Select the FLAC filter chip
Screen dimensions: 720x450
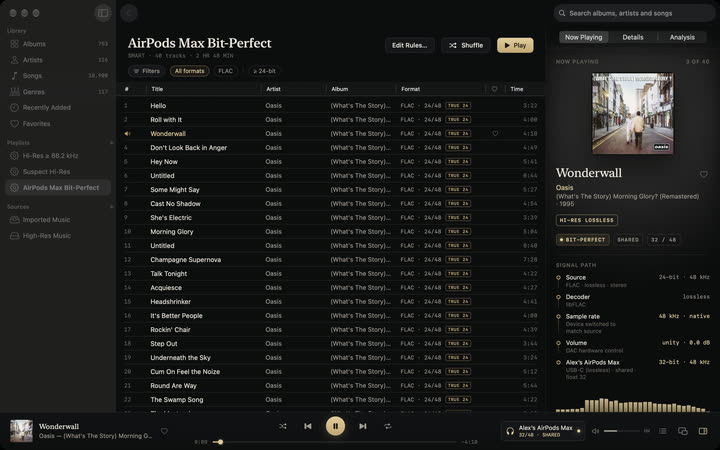tap(225, 71)
